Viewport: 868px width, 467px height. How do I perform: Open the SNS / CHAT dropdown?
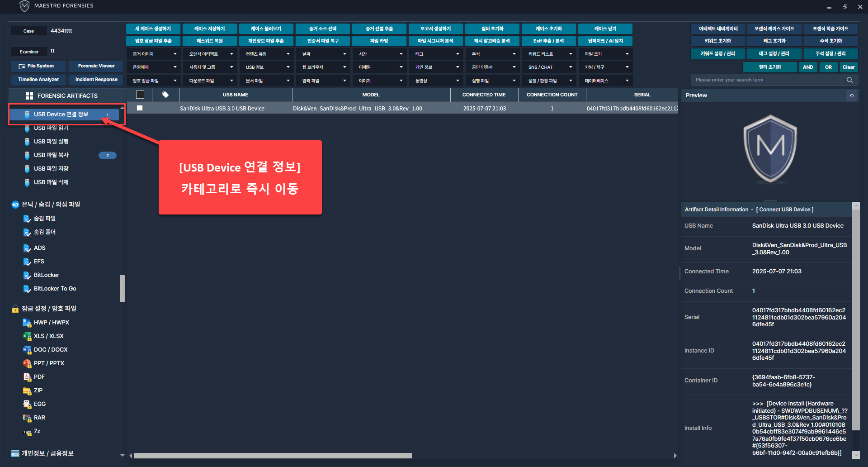pos(550,67)
